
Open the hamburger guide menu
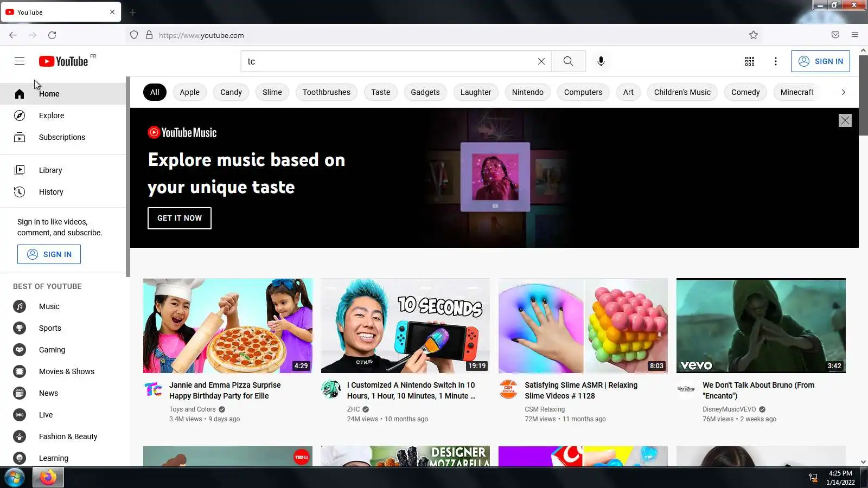point(20,61)
